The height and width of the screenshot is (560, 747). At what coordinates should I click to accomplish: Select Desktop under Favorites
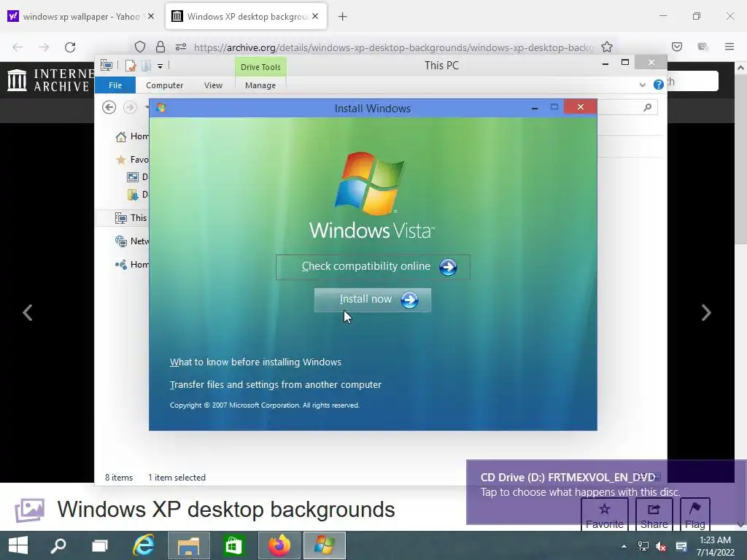coord(137,177)
